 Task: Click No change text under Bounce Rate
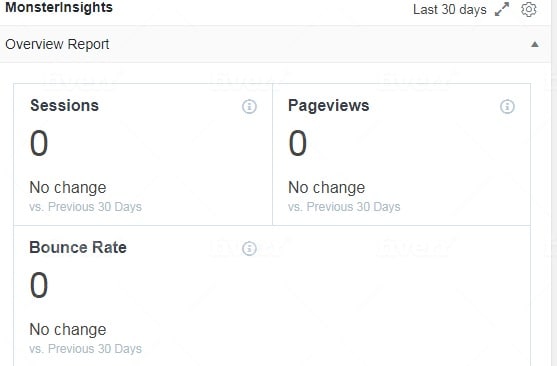tap(68, 329)
